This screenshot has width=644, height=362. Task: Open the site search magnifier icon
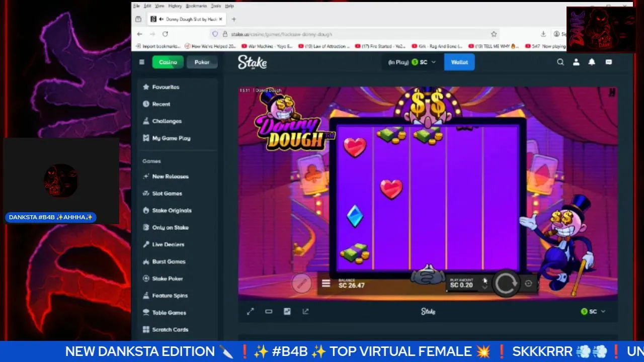[560, 62]
